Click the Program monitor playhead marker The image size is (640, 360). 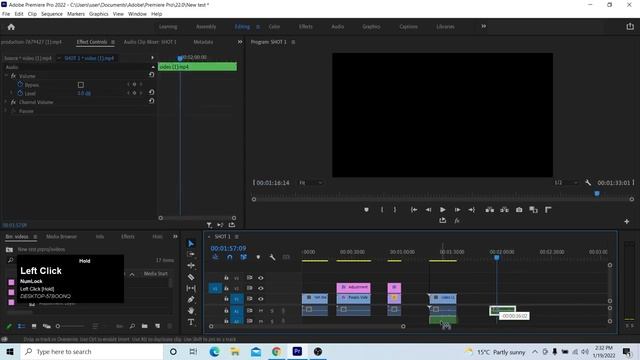point(597,193)
